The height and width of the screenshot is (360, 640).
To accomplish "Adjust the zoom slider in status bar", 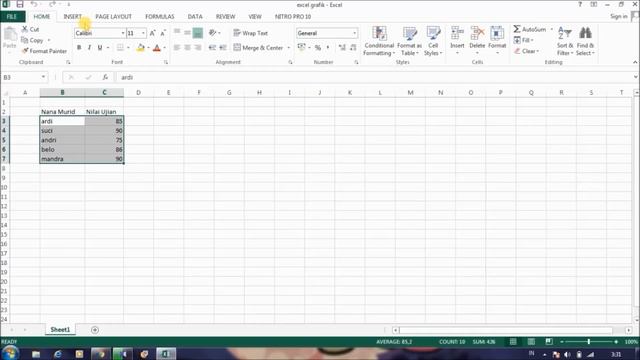I will point(589,342).
